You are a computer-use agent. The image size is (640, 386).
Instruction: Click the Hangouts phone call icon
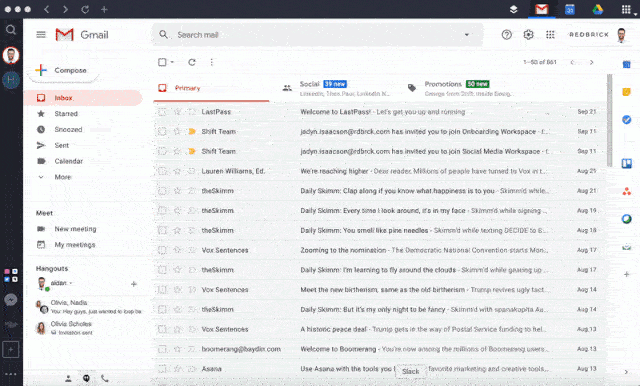click(x=105, y=378)
